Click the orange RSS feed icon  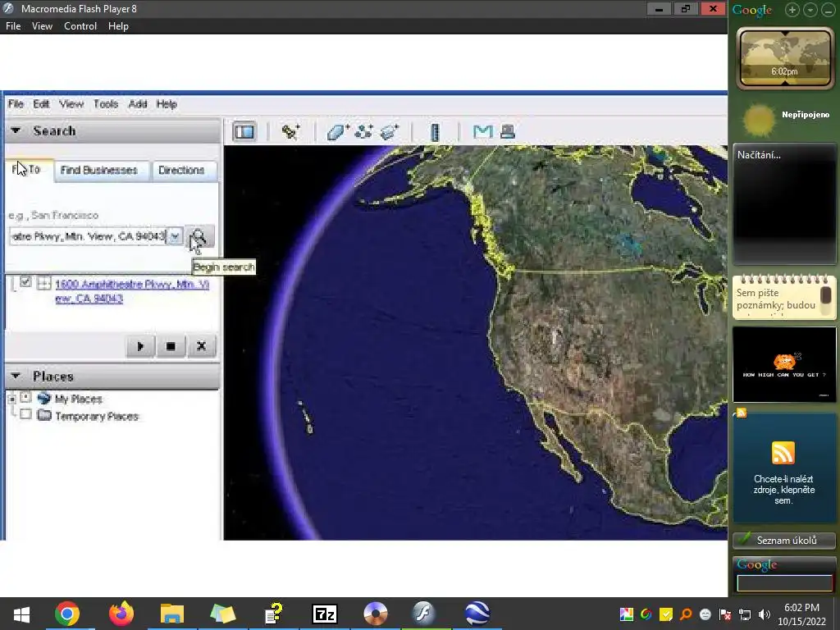coord(783,453)
